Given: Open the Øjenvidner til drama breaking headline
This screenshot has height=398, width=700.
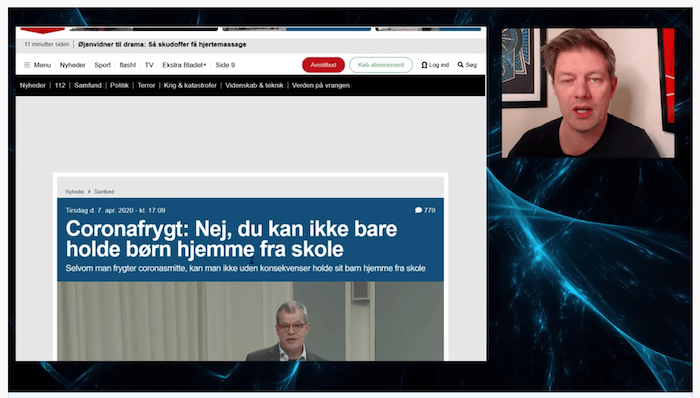Looking at the screenshot, I should [162, 44].
